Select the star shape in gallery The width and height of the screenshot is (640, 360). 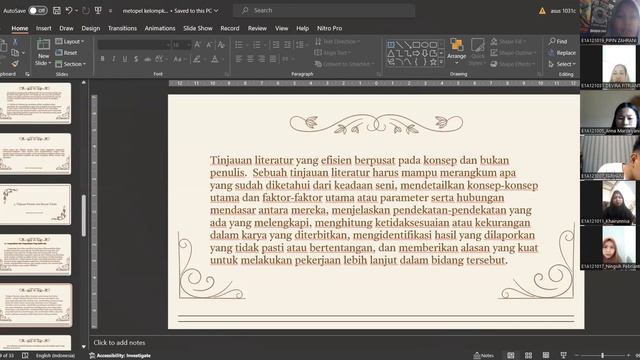[x=433, y=62]
